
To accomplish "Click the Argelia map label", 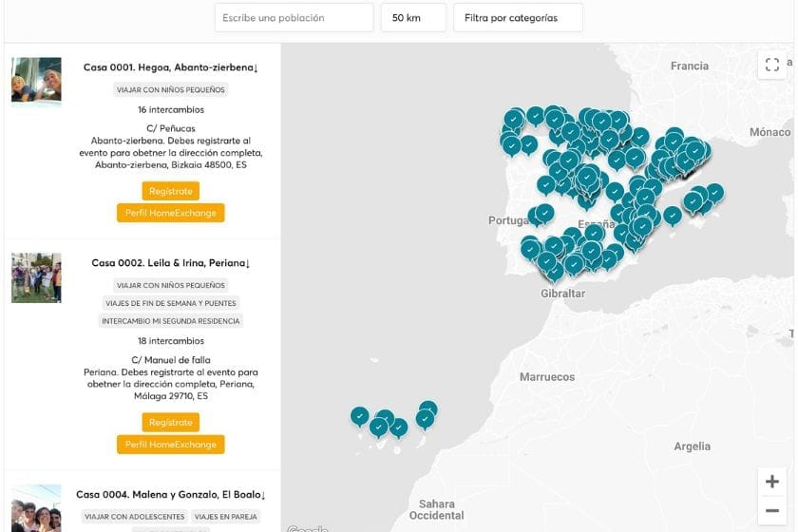I will coord(693,446).
